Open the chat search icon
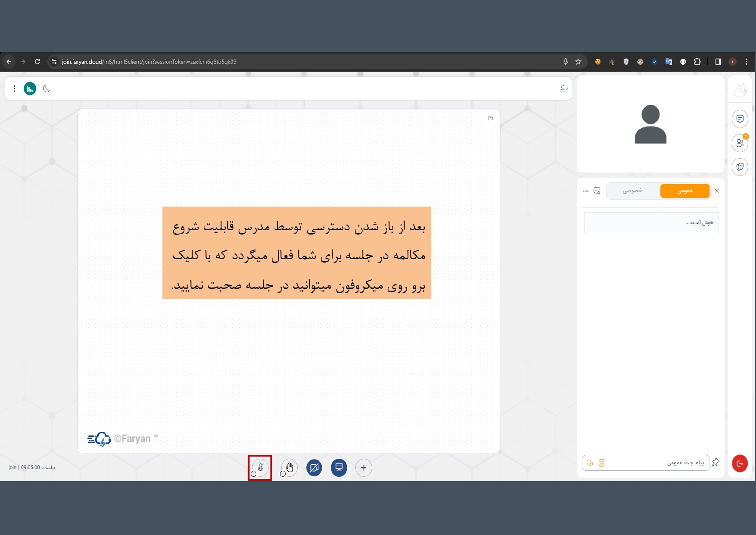The width and height of the screenshot is (756, 535). [x=597, y=191]
